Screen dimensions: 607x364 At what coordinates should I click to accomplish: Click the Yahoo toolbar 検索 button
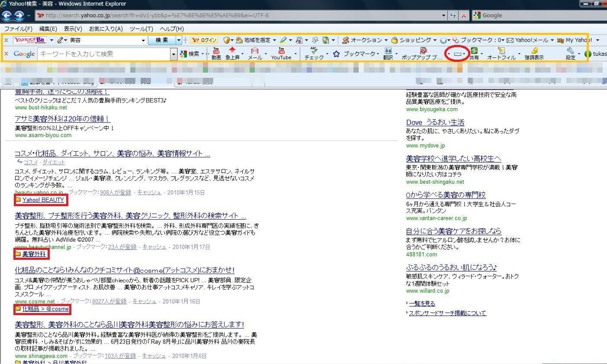[x=162, y=40]
